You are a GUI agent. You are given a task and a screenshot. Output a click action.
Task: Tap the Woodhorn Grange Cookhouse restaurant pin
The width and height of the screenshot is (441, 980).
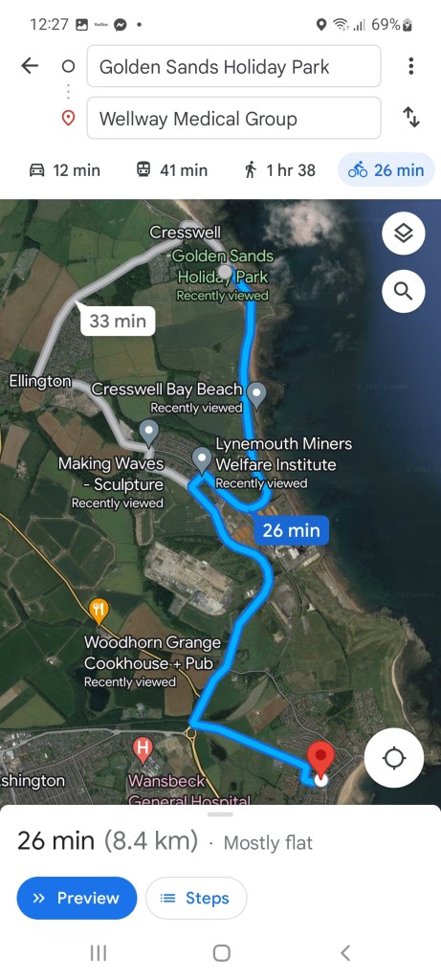pos(99,611)
